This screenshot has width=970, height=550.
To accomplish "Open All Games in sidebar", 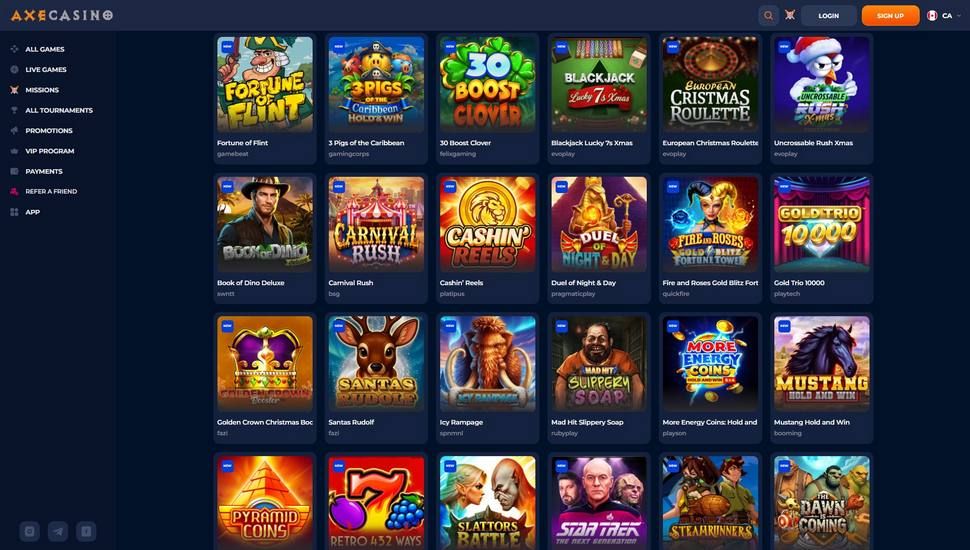I will [x=45, y=49].
